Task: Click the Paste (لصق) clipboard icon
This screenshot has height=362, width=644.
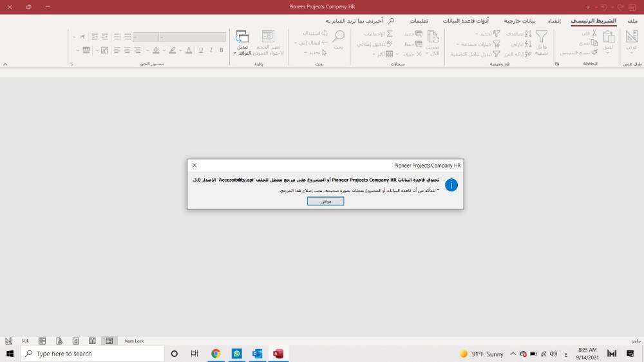Action: [609, 37]
